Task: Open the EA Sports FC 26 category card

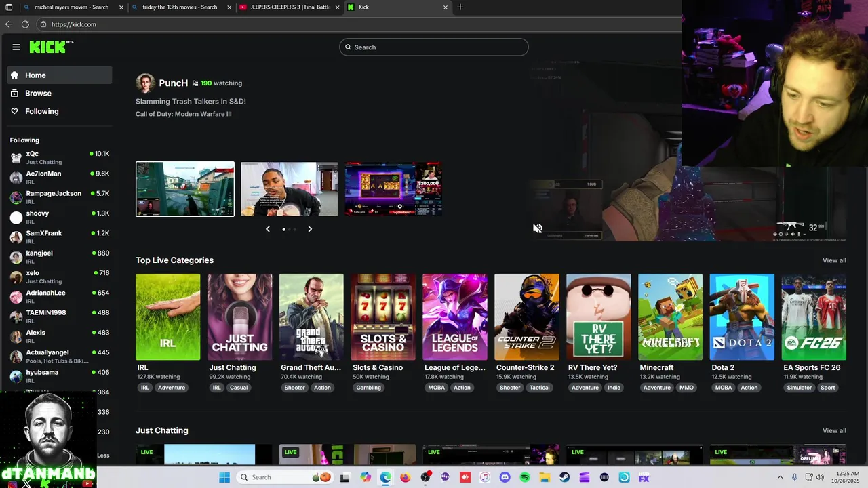Action: point(814,317)
